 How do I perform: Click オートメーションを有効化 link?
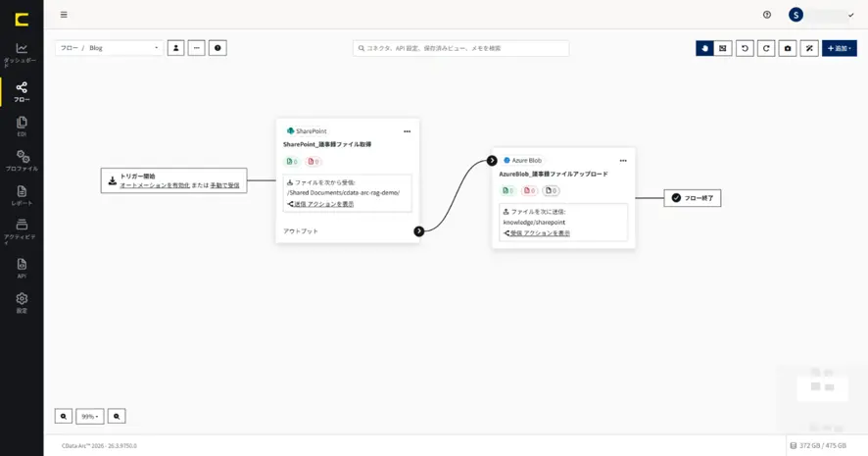[x=155, y=185]
